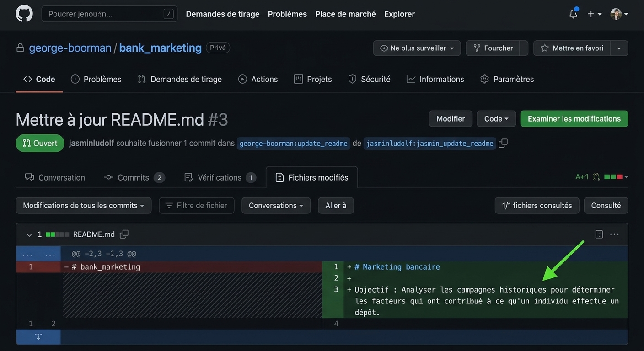
Task: Open base branch george-boorman:update_readme
Action: click(x=294, y=144)
